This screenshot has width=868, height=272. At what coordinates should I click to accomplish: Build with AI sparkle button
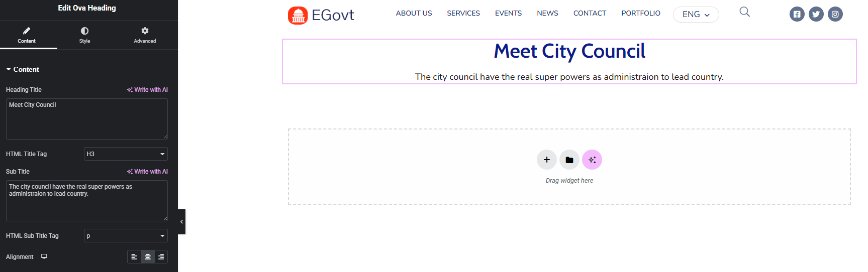tap(592, 160)
